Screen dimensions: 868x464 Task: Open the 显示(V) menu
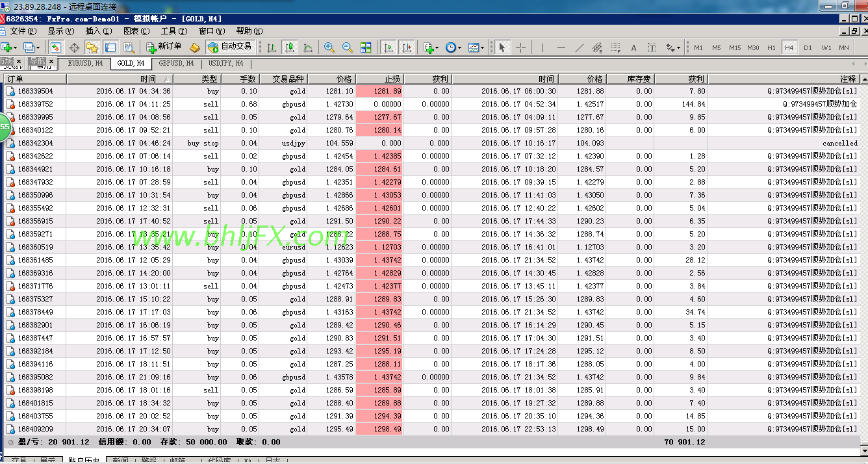click(61, 31)
